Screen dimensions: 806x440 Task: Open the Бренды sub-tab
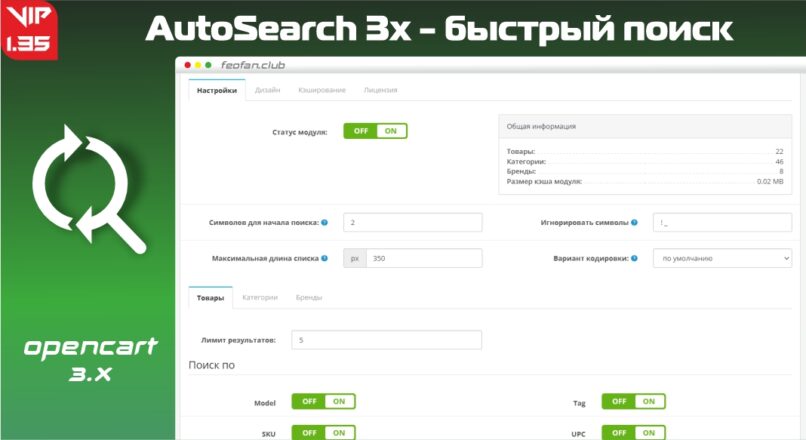click(309, 298)
